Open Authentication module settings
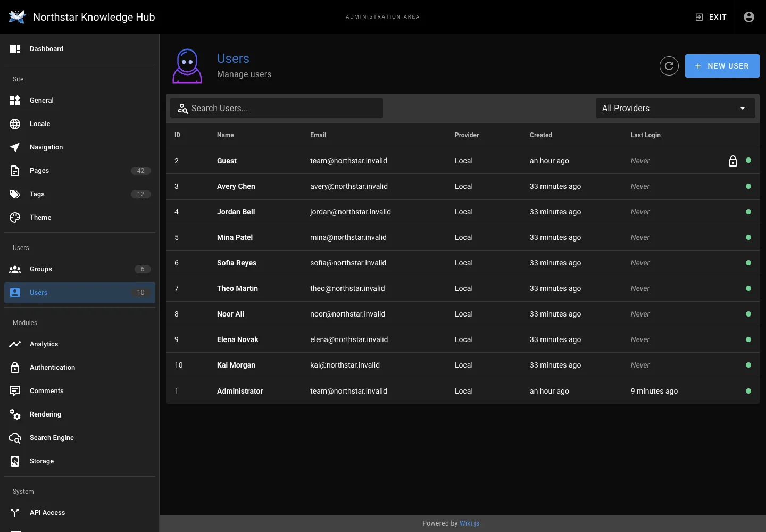This screenshot has width=766, height=532. click(80, 368)
